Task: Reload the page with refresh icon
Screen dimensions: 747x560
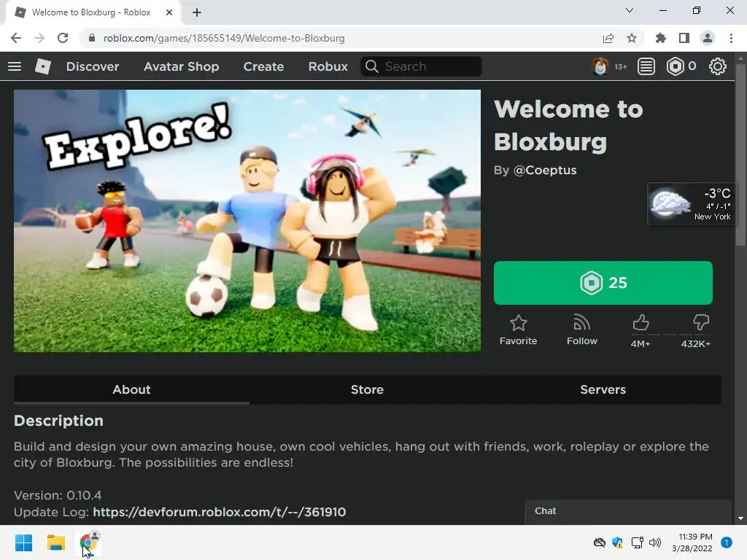Action: click(x=63, y=38)
